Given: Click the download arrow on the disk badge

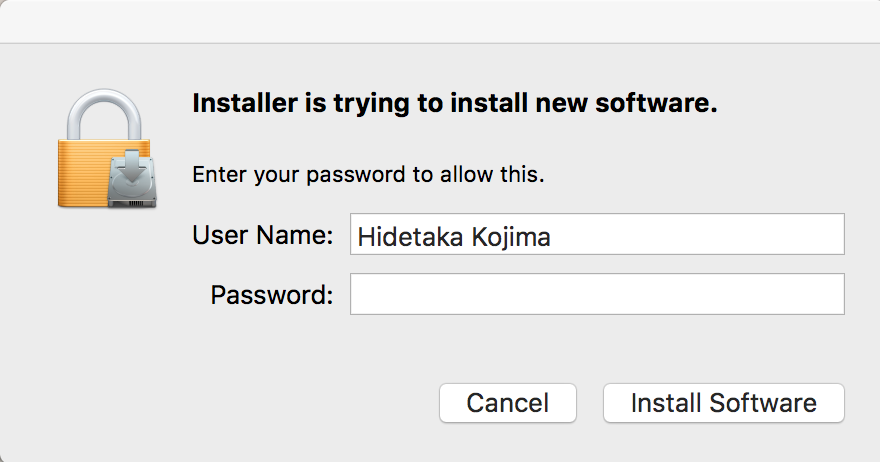Looking at the screenshot, I should [132, 166].
